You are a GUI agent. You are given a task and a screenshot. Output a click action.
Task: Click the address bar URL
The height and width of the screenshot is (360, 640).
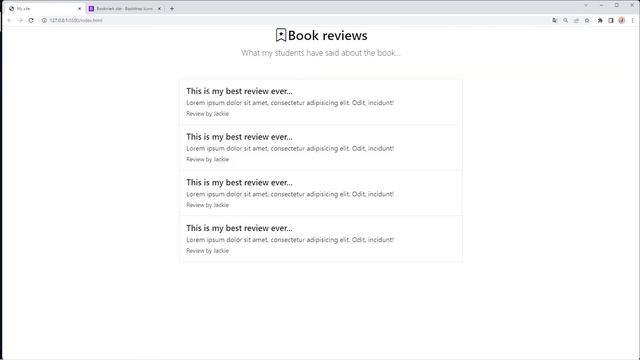pos(76,20)
